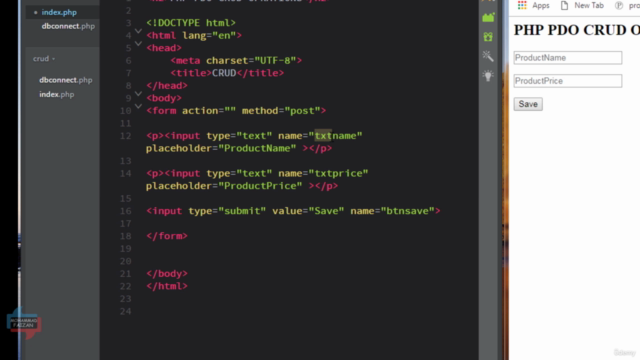The height and width of the screenshot is (360, 640).
Task: Click Apps bookmark label in browser
Action: point(541,5)
